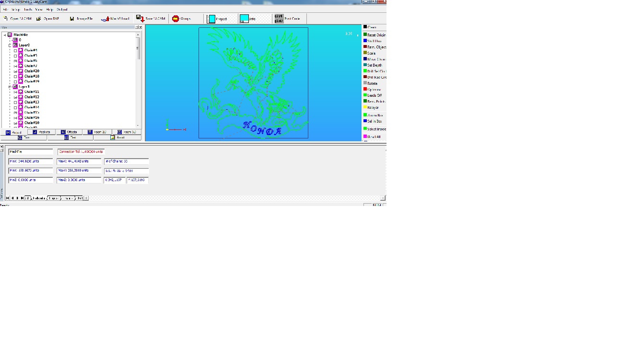Tick the box beside Chain#19
Image resolution: width=644 pixels, height=343 pixels.
pos(15,81)
